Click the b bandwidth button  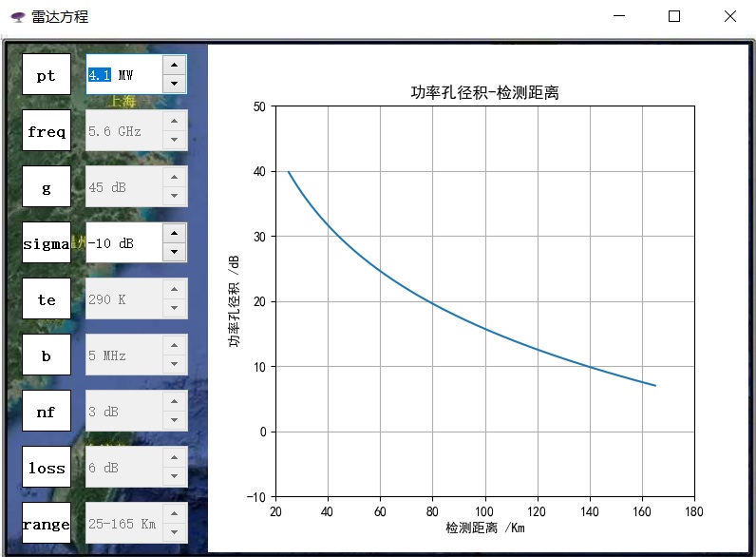click(x=47, y=355)
